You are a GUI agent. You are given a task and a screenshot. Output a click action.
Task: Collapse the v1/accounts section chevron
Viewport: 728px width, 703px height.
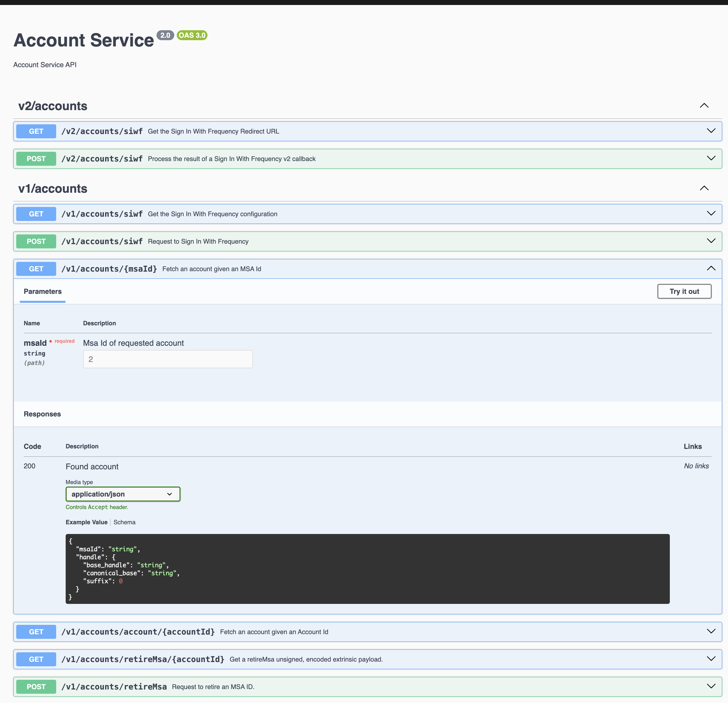704,188
